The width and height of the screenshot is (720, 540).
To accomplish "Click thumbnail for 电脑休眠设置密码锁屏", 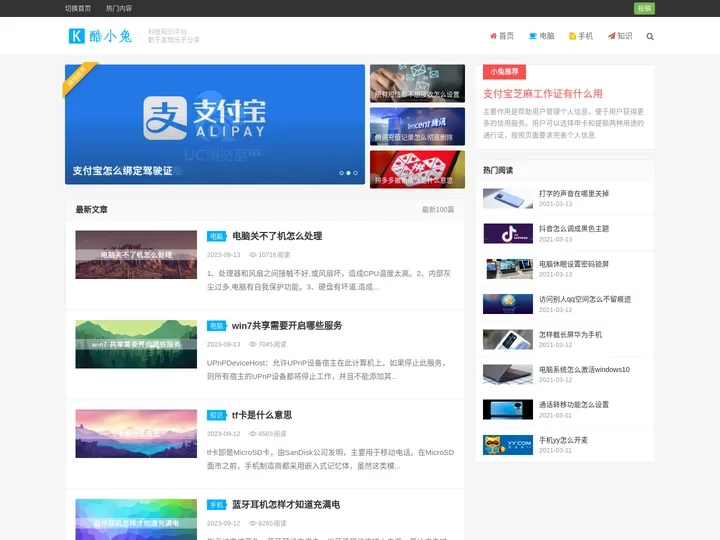I will click(508, 269).
